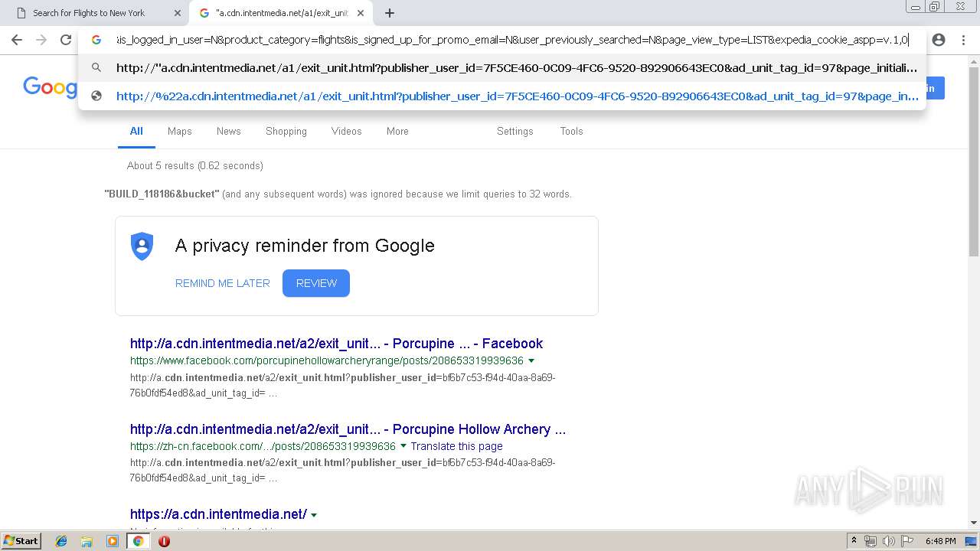Screen dimensions: 980x551
Task: Click inside the address bar URL text
Action: click(512, 40)
